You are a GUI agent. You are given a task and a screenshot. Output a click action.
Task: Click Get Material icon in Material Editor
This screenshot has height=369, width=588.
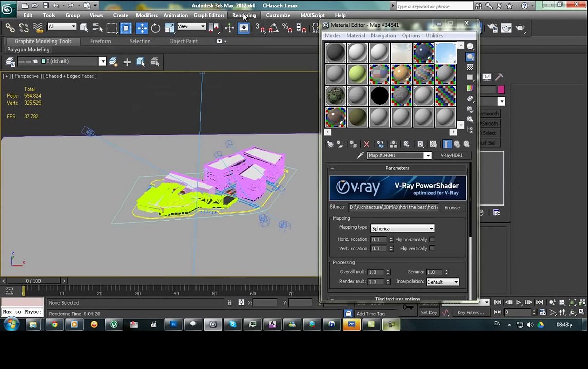point(330,144)
